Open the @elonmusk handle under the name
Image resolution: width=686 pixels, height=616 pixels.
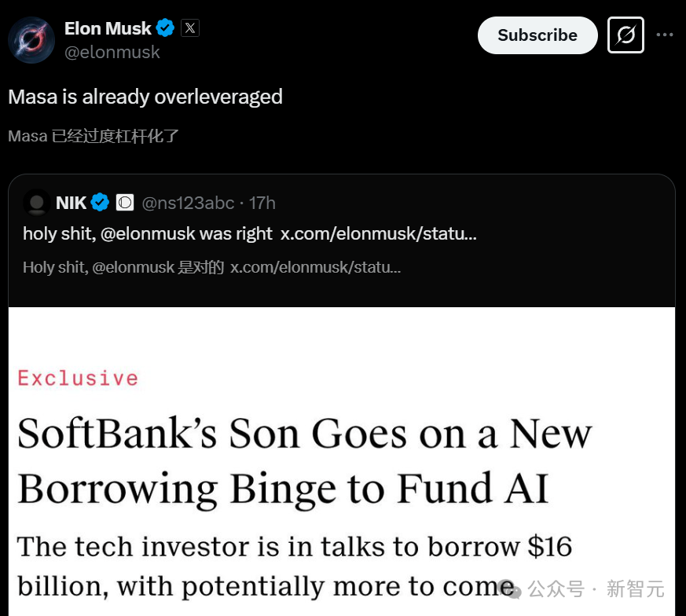pyautogui.click(x=112, y=53)
